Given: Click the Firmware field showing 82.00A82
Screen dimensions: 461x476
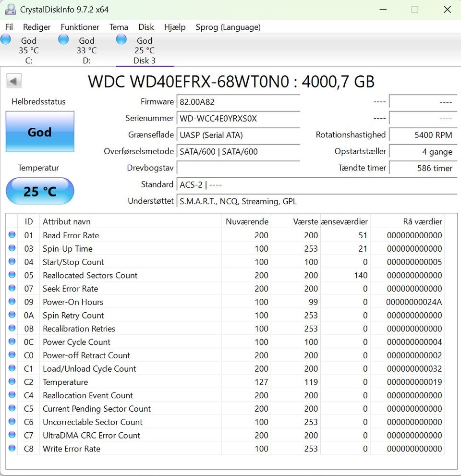Looking at the screenshot, I should click(238, 102).
